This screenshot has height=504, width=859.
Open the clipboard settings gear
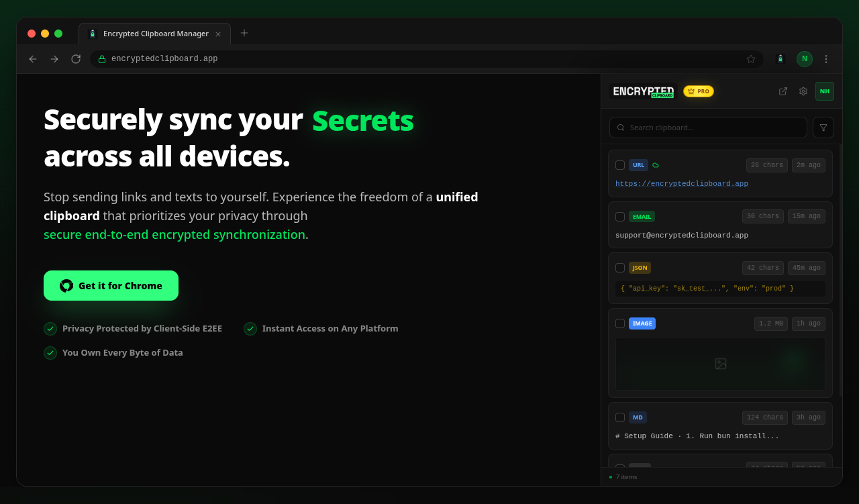803,91
